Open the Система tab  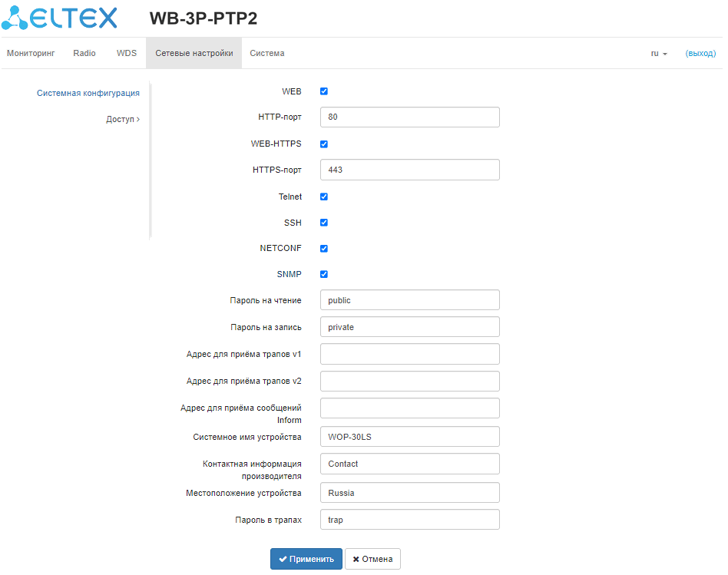pos(267,54)
